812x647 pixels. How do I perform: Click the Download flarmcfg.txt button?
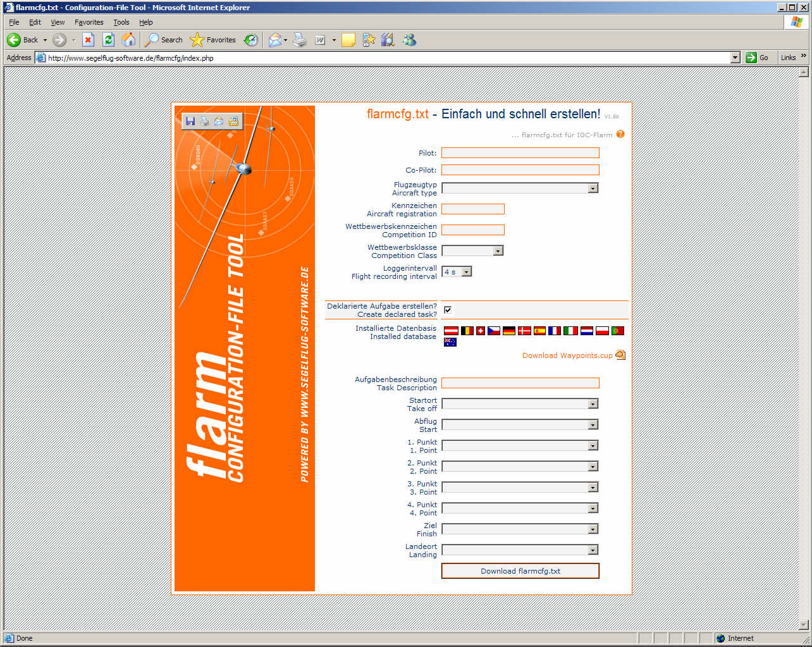click(x=520, y=571)
